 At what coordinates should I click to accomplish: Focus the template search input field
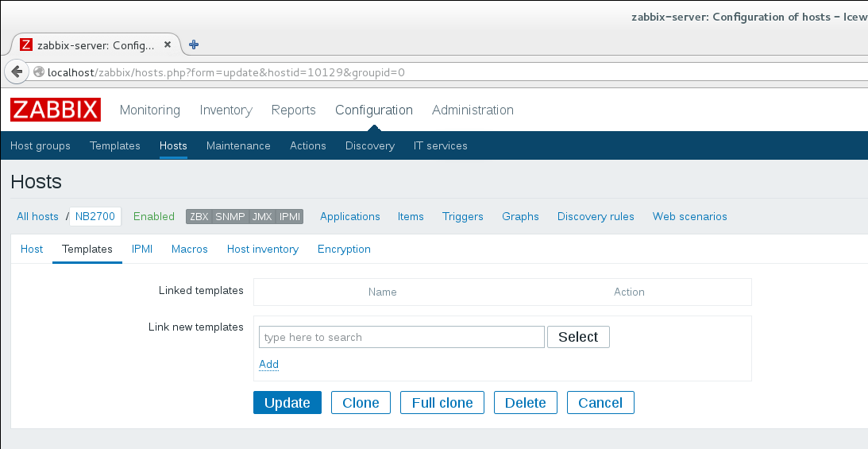coord(402,337)
